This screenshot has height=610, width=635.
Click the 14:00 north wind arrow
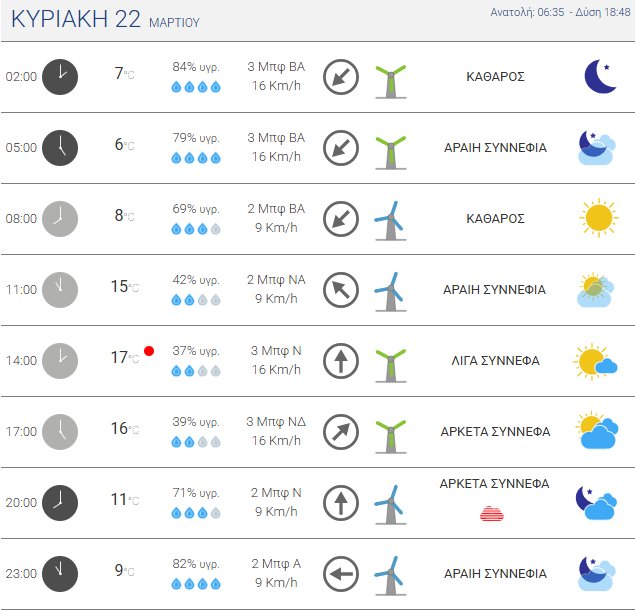[341, 361]
